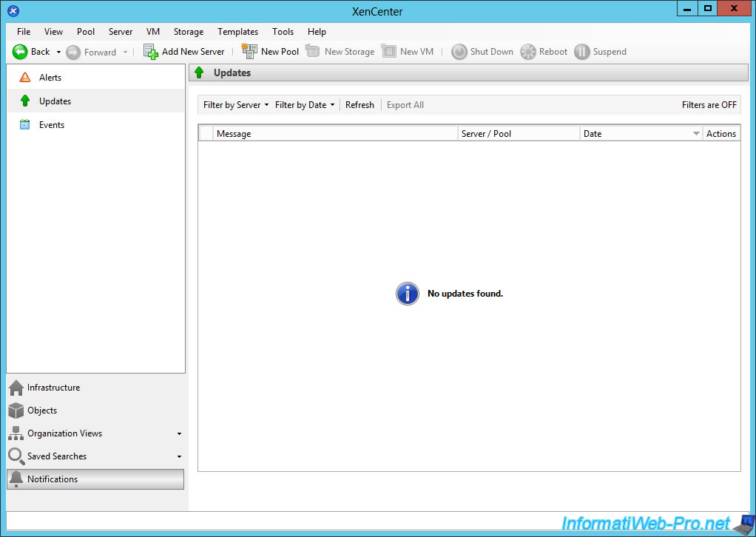
Task: Open the Forward history dropdown arrow
Action: tap(125, 52)
